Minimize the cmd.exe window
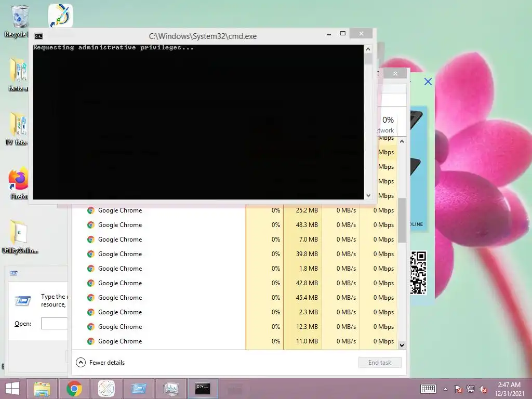 click(328, 34)
